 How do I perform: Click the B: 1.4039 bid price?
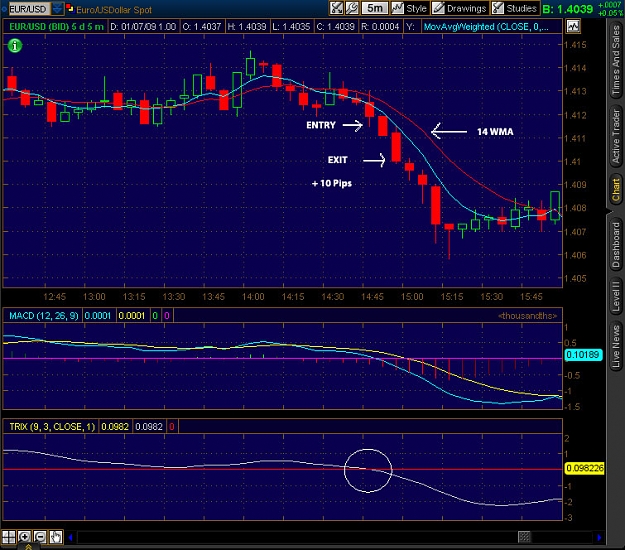click(568, 9)
